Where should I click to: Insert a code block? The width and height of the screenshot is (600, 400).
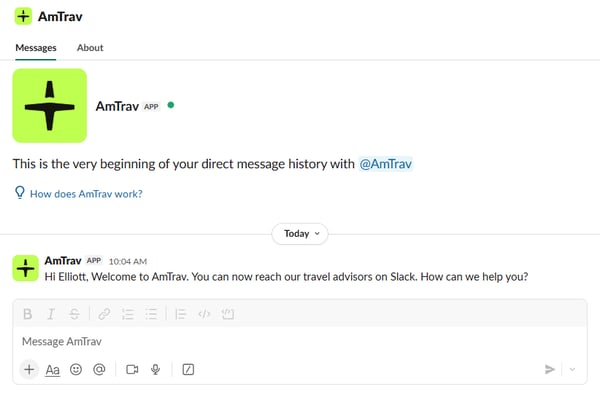click(228, 314)
